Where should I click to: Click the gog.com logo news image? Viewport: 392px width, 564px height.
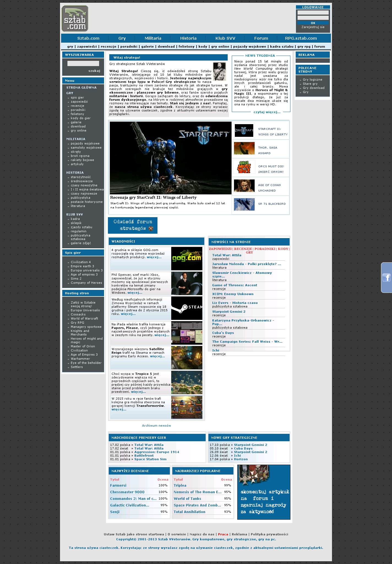point(187,258)
